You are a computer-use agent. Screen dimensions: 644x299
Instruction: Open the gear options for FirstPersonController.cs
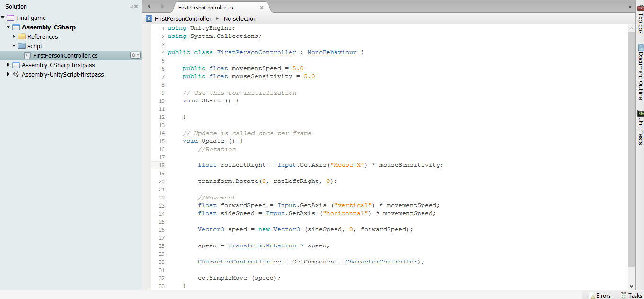135,55
